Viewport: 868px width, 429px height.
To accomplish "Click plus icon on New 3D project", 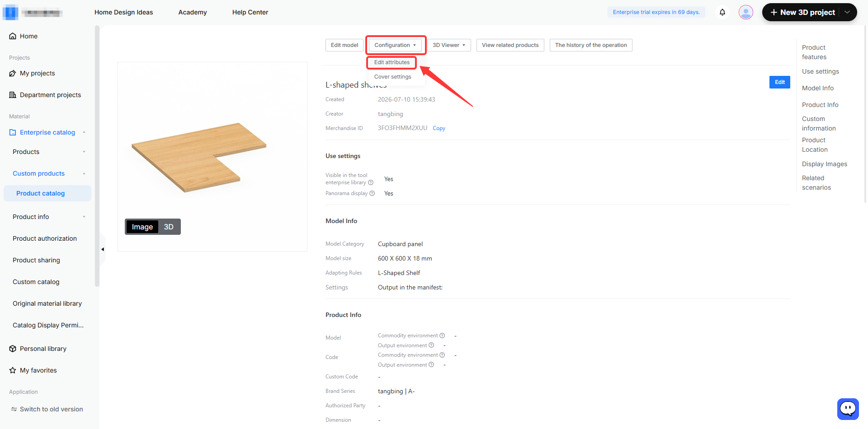I will tap(774, 12).
